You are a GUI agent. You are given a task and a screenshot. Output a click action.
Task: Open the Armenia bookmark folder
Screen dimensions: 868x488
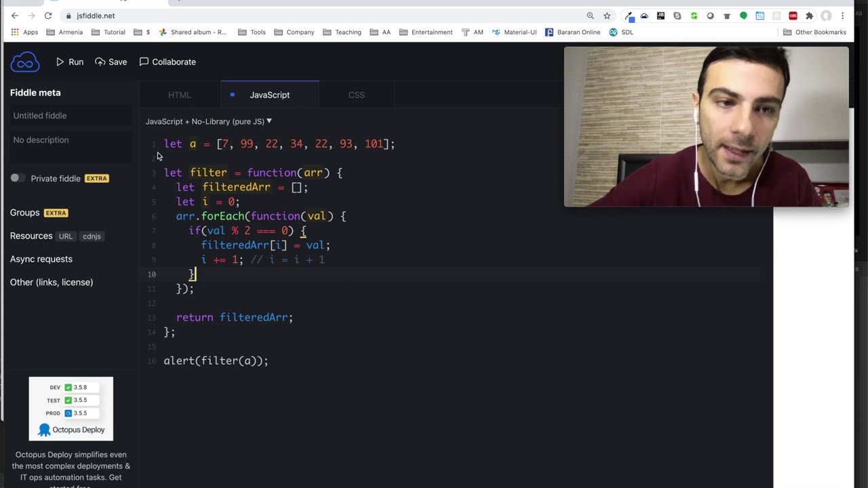click(64, 33)
